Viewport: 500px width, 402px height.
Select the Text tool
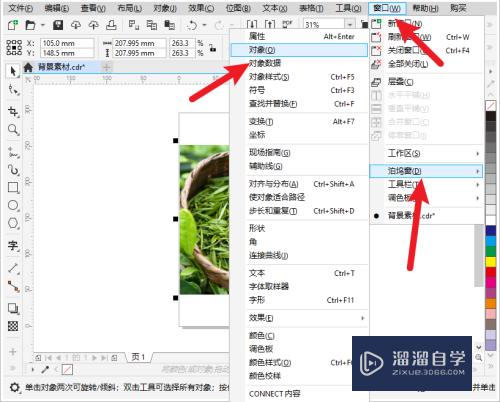tap(13, 246)
